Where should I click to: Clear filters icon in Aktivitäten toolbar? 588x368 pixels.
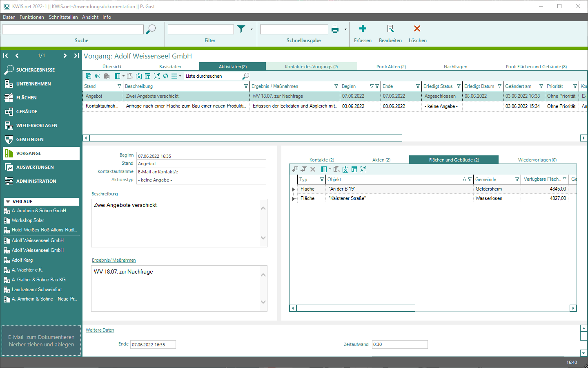(130, 76)
